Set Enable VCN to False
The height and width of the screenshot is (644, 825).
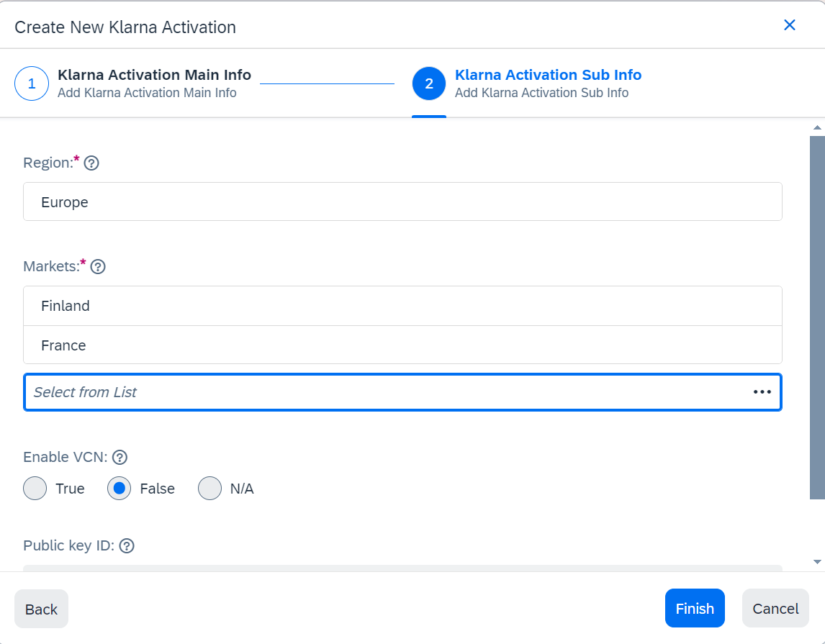pyautogui.click(x=120, y=489)
